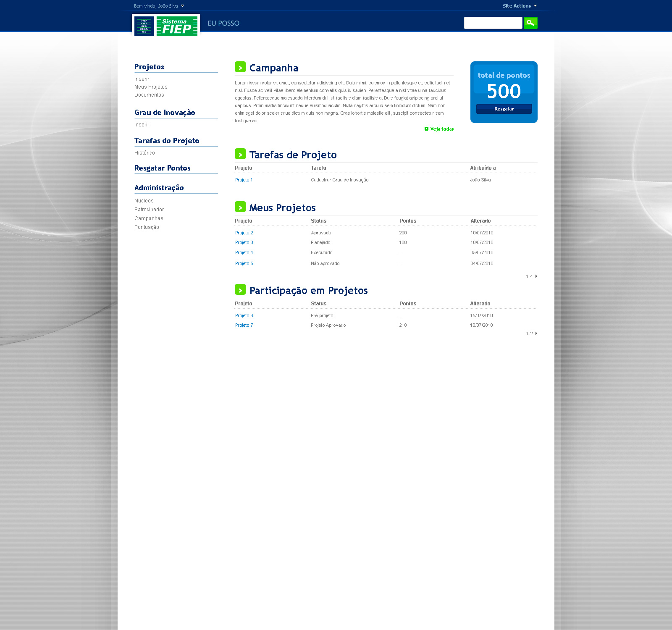The image size is (672, 630).
Task: Click green arrow icon beside Tarefas de Projeto
Action: point(240,154)
